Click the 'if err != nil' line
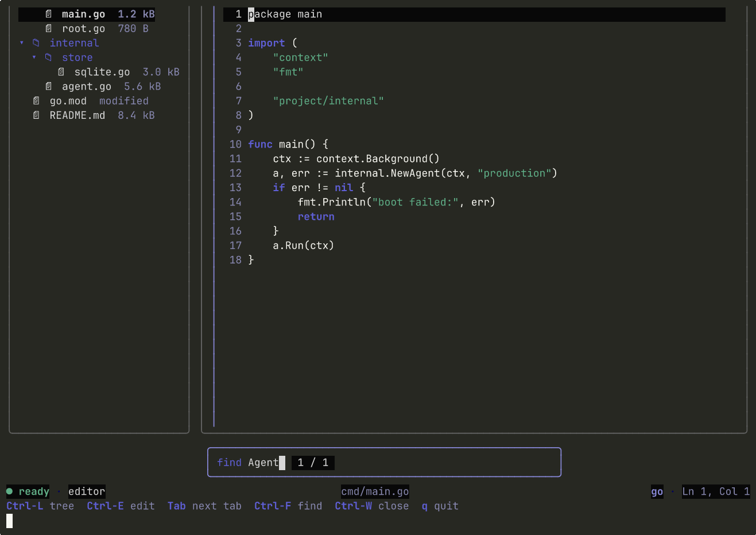 [x=319, y=188]
